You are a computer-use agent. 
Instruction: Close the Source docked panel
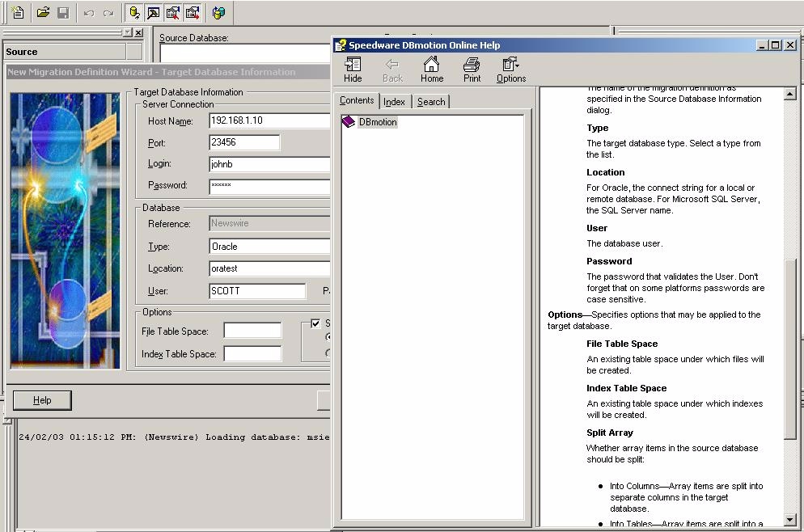point(138,33)
